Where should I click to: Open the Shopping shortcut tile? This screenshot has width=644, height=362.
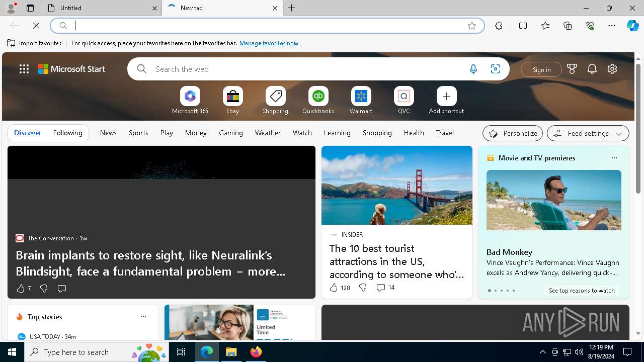pyautogui.click(x=275, y=100)
